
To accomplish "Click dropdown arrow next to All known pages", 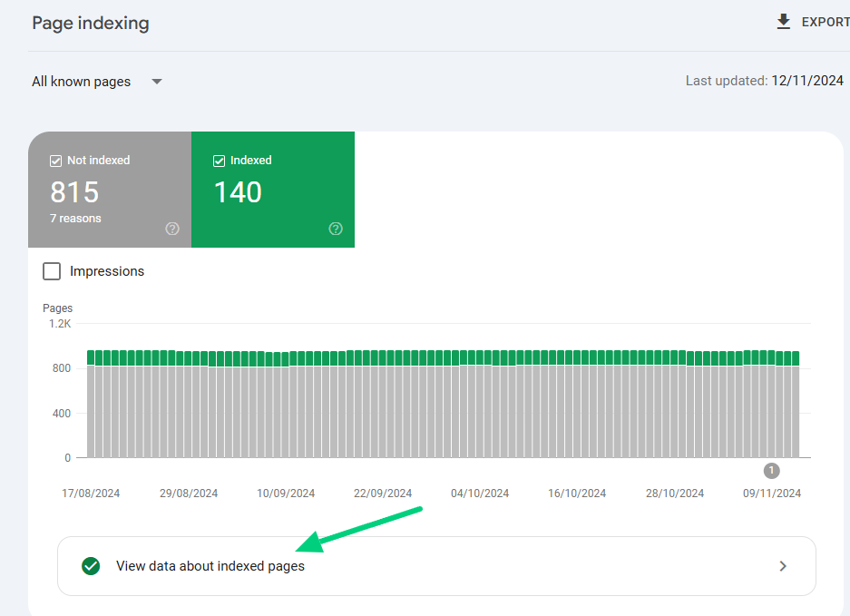I will [x=157, y=82].
